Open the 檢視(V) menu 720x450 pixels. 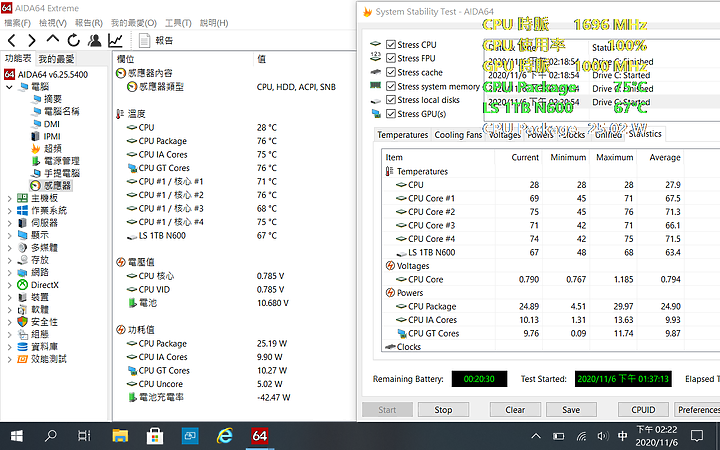coord(53,22)
